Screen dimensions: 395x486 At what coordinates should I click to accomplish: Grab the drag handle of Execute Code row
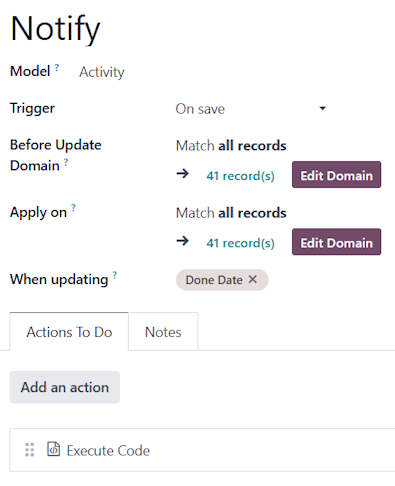(30, 450)
